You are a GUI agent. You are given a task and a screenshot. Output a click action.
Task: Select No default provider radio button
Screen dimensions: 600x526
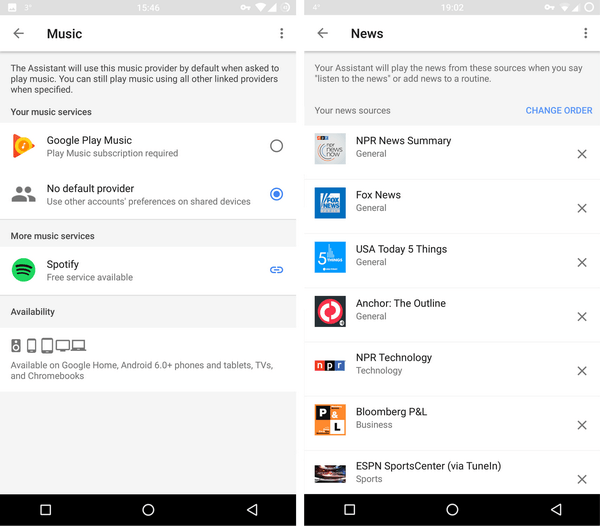(x=276, y=194)
